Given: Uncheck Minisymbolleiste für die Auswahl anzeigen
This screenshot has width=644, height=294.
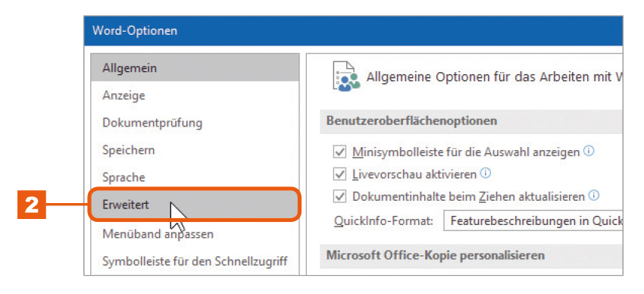Looking at the screenshot, I should (x=339, y=152).
